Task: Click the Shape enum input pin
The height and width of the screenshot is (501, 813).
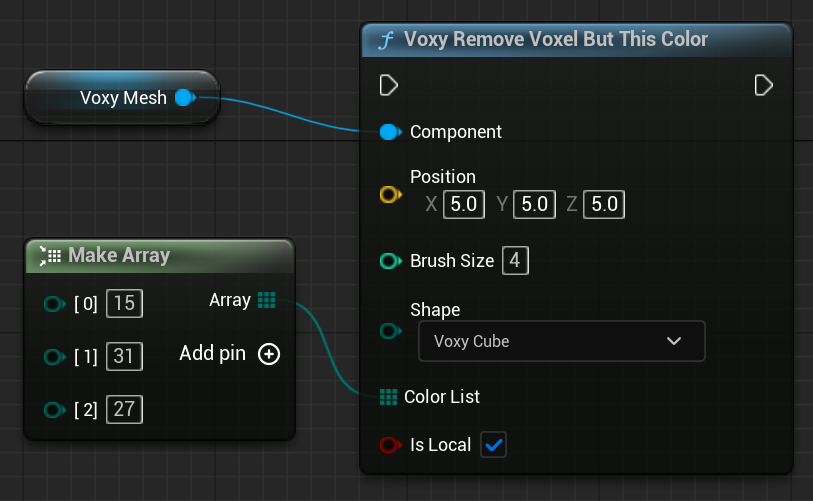Action: pos(390,331)
